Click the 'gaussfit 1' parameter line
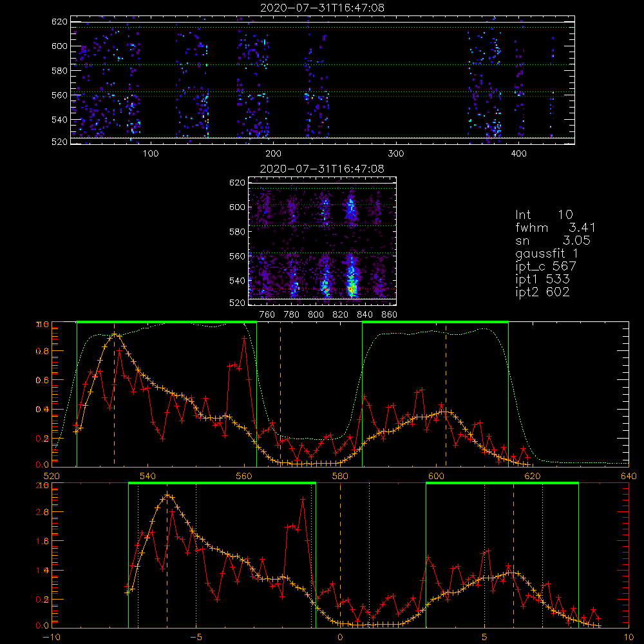Screen dimensions: 644x644 pos(547,253)
